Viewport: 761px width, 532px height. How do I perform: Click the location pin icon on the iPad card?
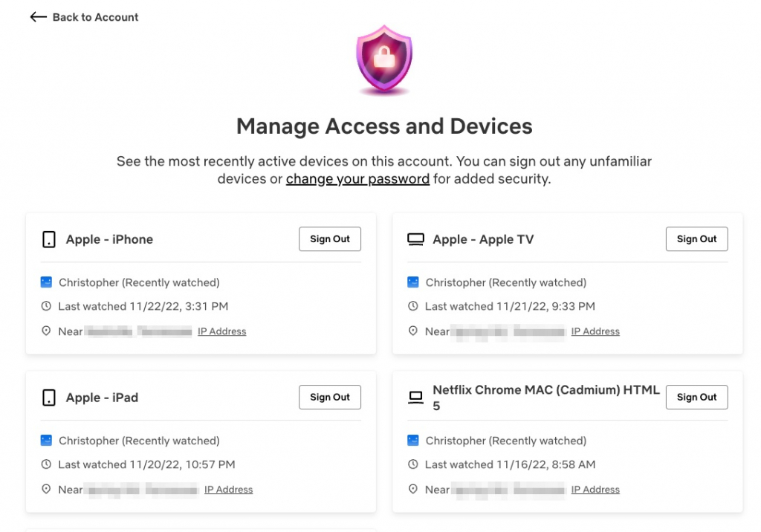click(x=46, y=489)
